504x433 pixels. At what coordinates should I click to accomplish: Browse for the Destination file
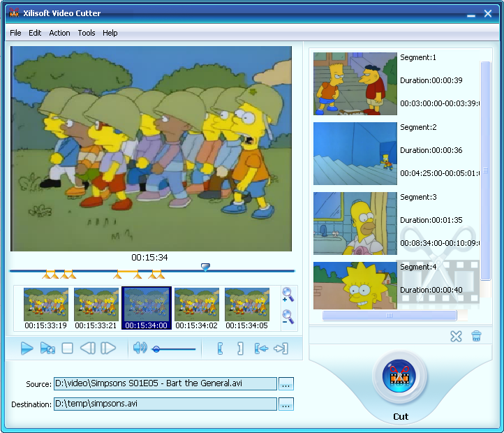[286, 404]
